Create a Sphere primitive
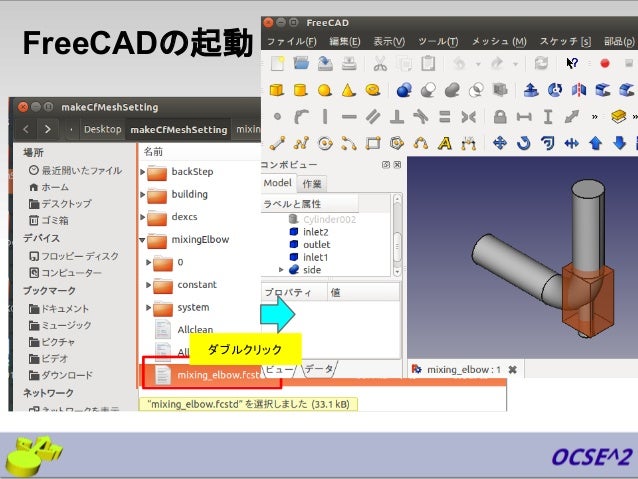 click(x=324, y=90)
